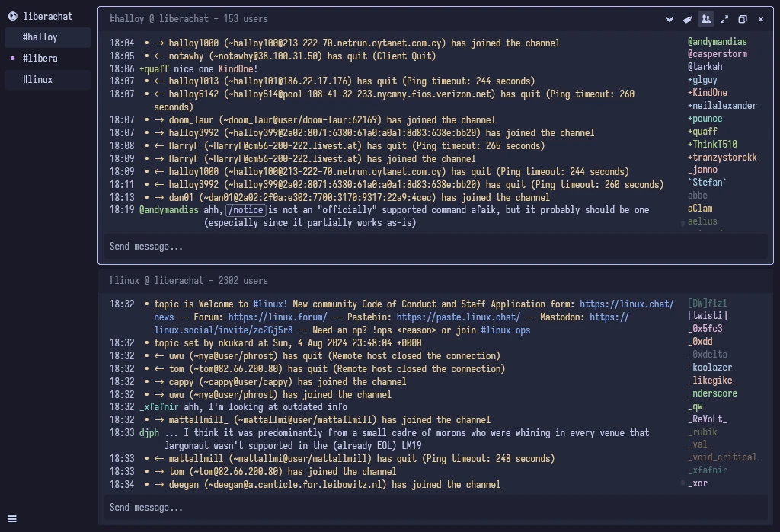Select +pounce in the user list
The width and height of the screenshot is (780, 532).
[x=705, y=118]
